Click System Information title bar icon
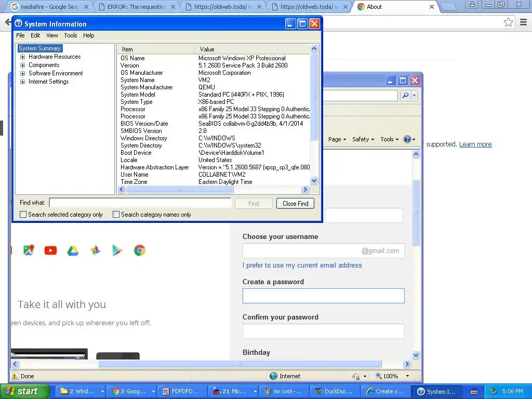 coord(18,23)
